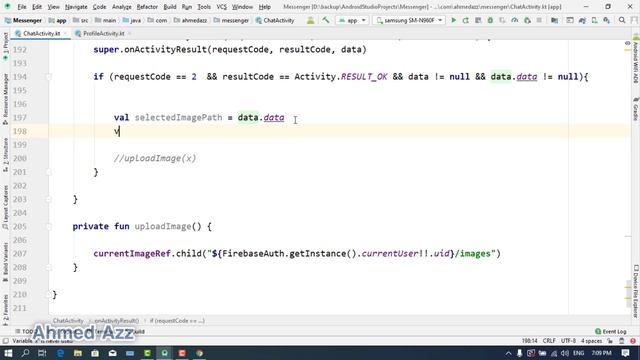The width and height of the screenshot is (640, 360).
Task: Click the fold end marker at line 208
Action: (x=49, y=267)
